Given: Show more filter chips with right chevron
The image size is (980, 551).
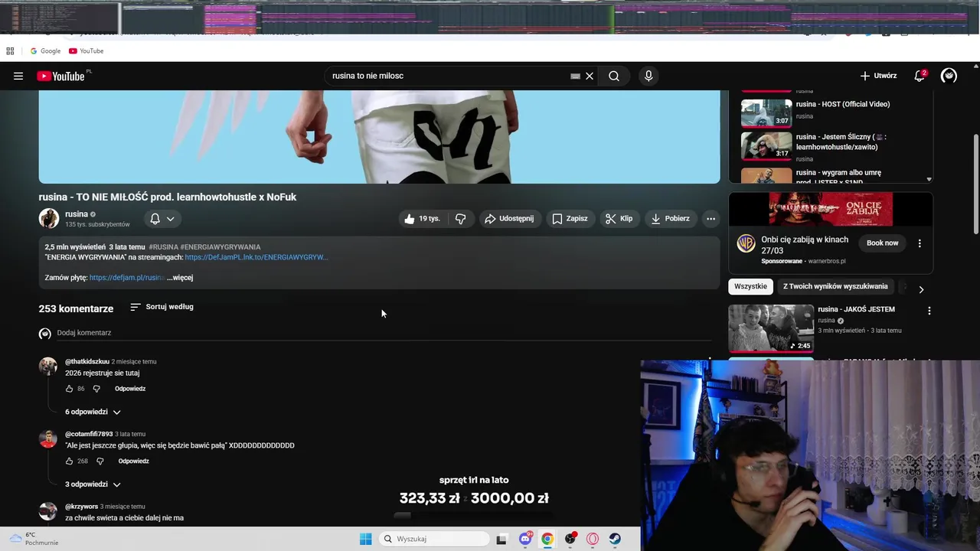Looking at the screenshot, I should 921,289.
